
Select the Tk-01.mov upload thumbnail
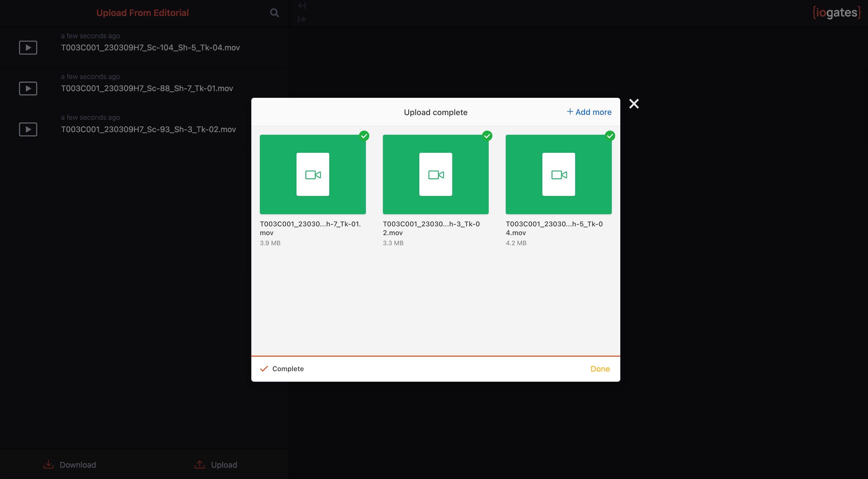pyautogui.click(x=312, y=174)
